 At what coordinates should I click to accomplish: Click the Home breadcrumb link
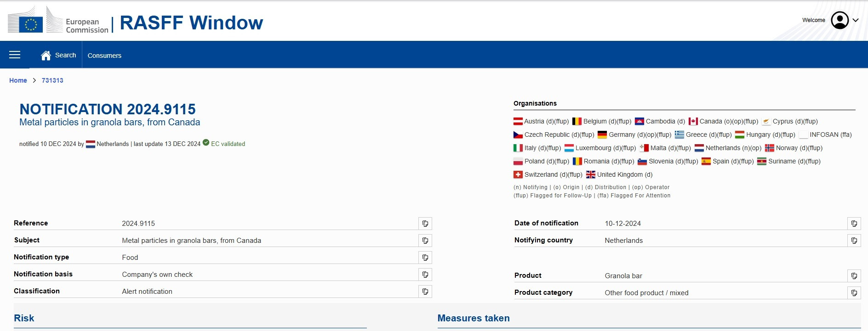coord(18,80)
